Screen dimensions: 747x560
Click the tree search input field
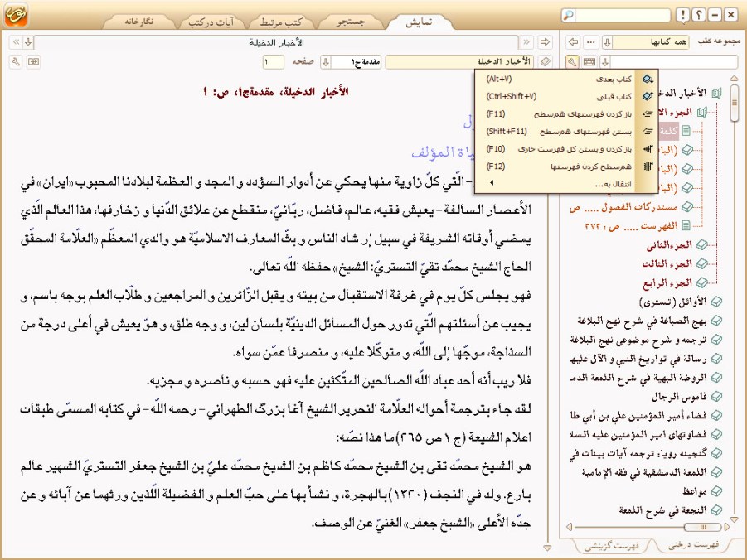(674, 61)
